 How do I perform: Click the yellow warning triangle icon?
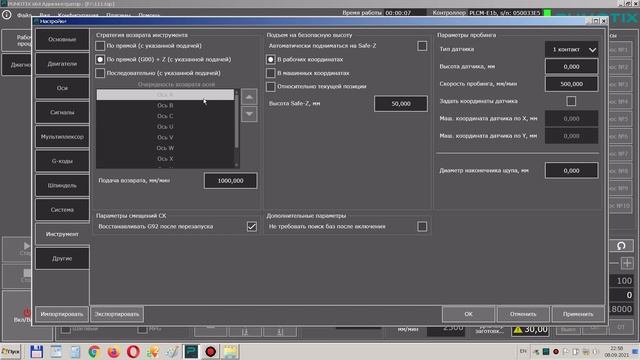coord(518,329)
